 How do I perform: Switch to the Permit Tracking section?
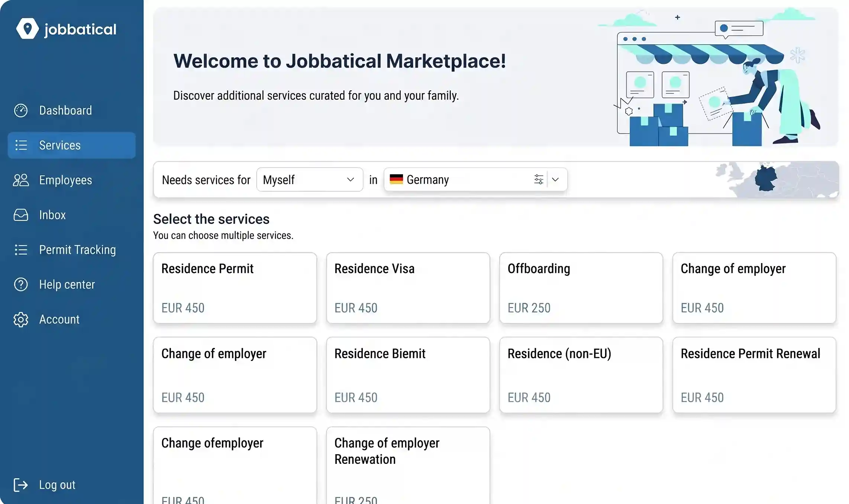click(x=77, y=250)
